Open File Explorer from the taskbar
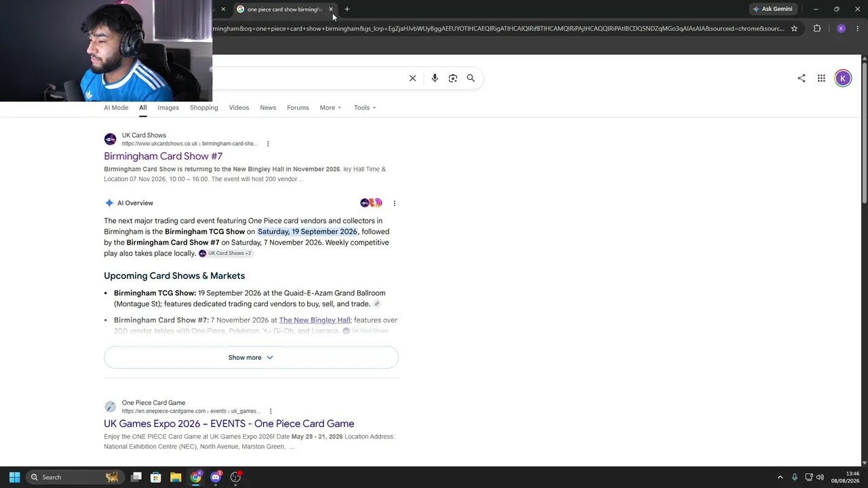The width and height of the screenshot is (868, 488). point(176,477)
